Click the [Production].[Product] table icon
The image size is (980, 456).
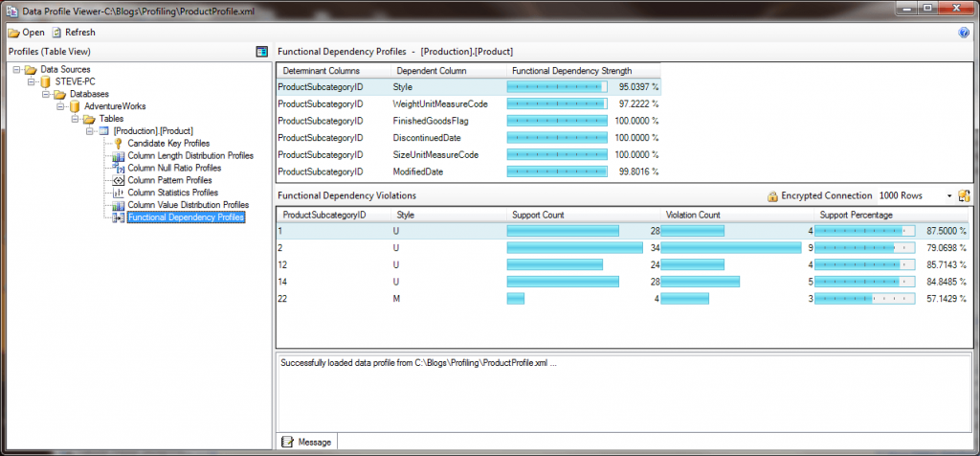pyautogui.click(x=103, y=130)
